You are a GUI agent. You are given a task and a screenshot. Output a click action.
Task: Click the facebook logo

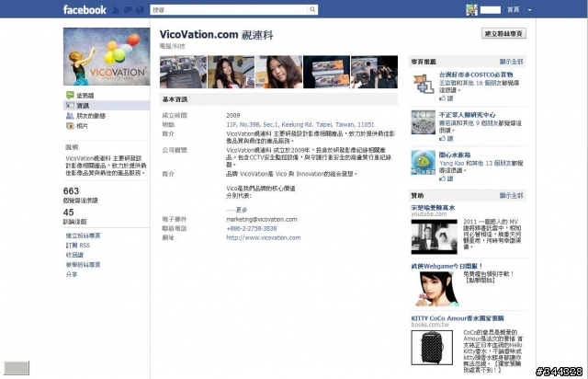(85, 10)
